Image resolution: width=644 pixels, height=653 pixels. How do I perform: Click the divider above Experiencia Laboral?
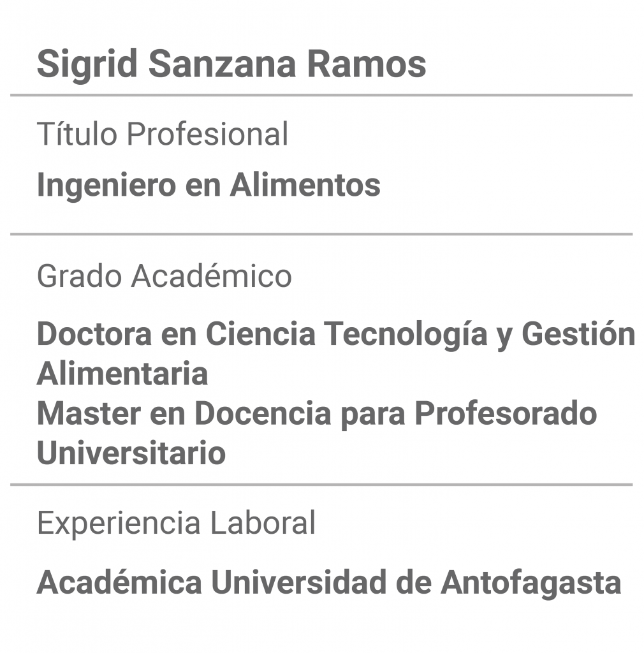click(321, 485)
